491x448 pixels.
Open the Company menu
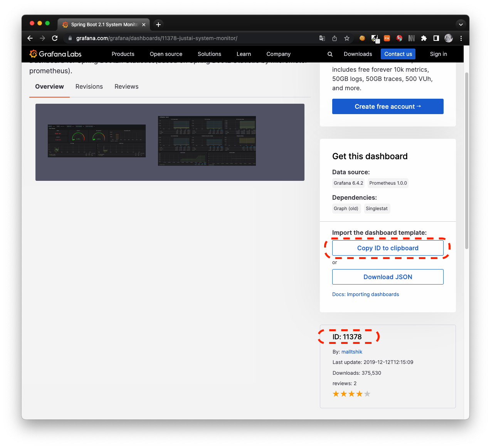click(x=278, y=54)
